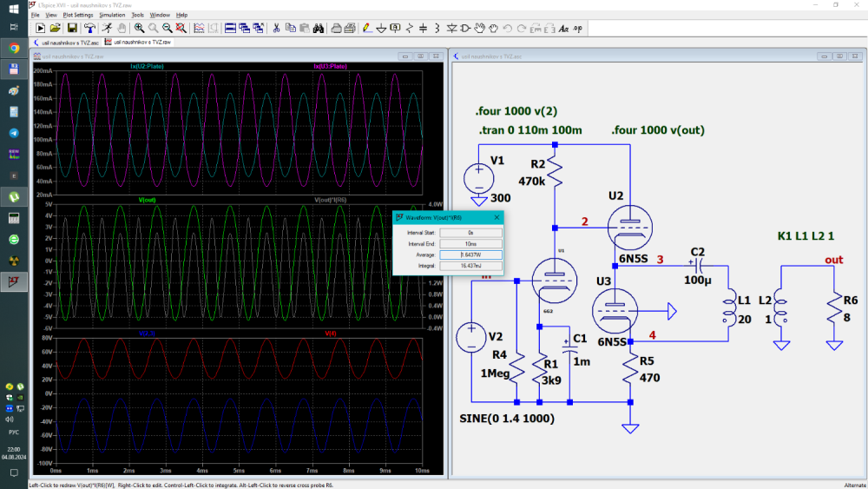Click the Cut scissors icon

click(276, 28)
